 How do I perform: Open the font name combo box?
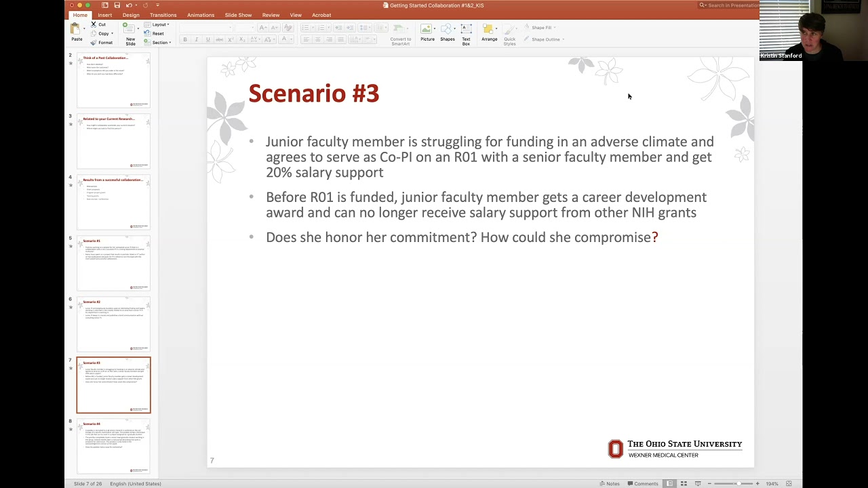point(205,28)
